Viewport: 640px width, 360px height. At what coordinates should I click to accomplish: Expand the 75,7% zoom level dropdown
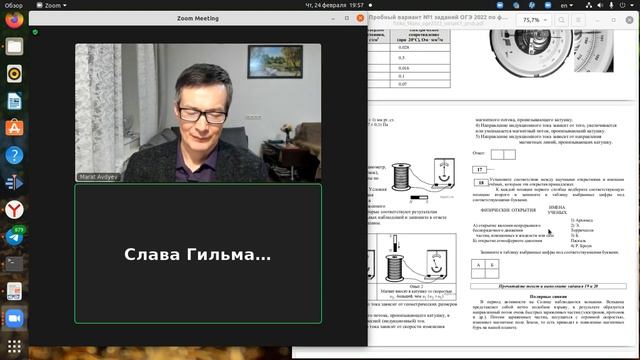click(x=535, y=20)
